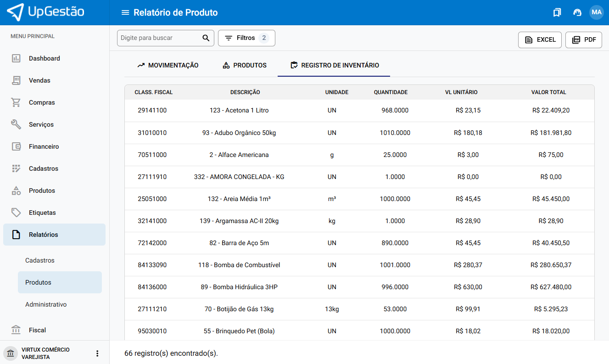Switch to the Produtos tab
The width and height of the screenshot is (609, 364).
[245, 65]
